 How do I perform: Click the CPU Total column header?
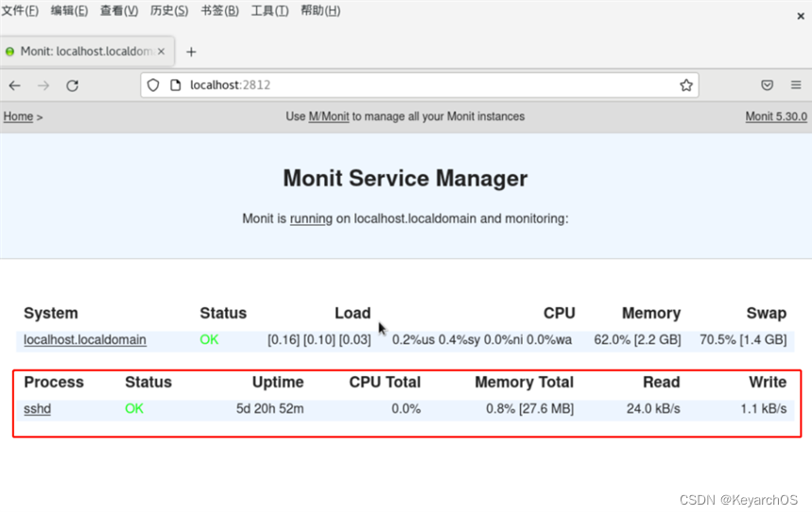(385, 382)
